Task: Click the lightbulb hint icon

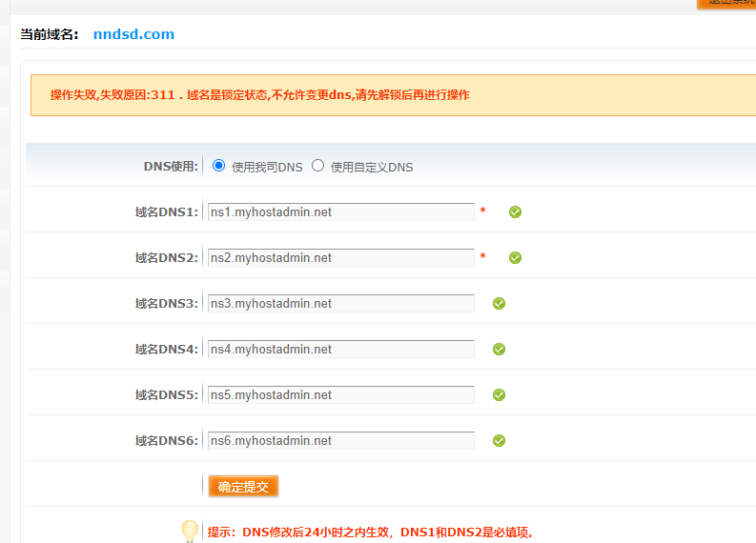Action: click(190, 531)
